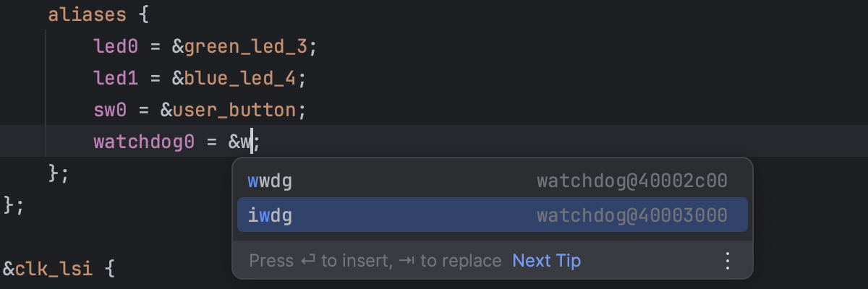Screen dimensions: 868x289
Task: Click the Next Tip link
Action: pyautogui.click(x=546, y=261)
